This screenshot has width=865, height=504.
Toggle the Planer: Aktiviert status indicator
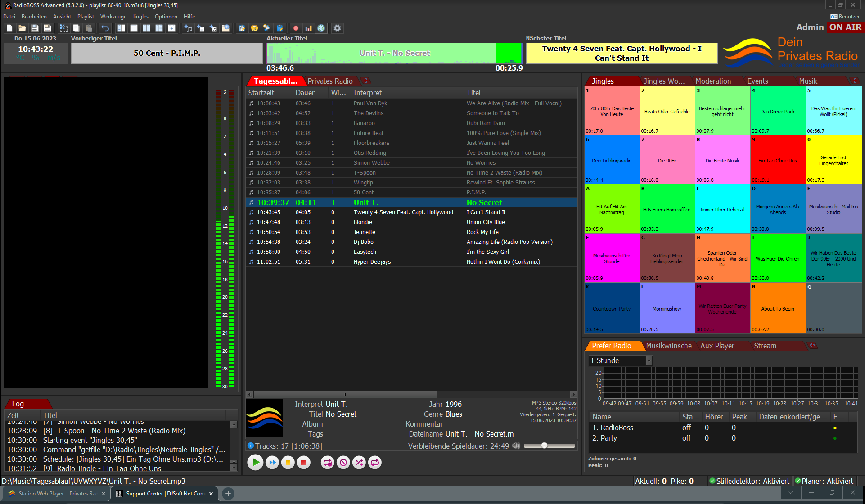pyautogui.click(x=824, y=481)
